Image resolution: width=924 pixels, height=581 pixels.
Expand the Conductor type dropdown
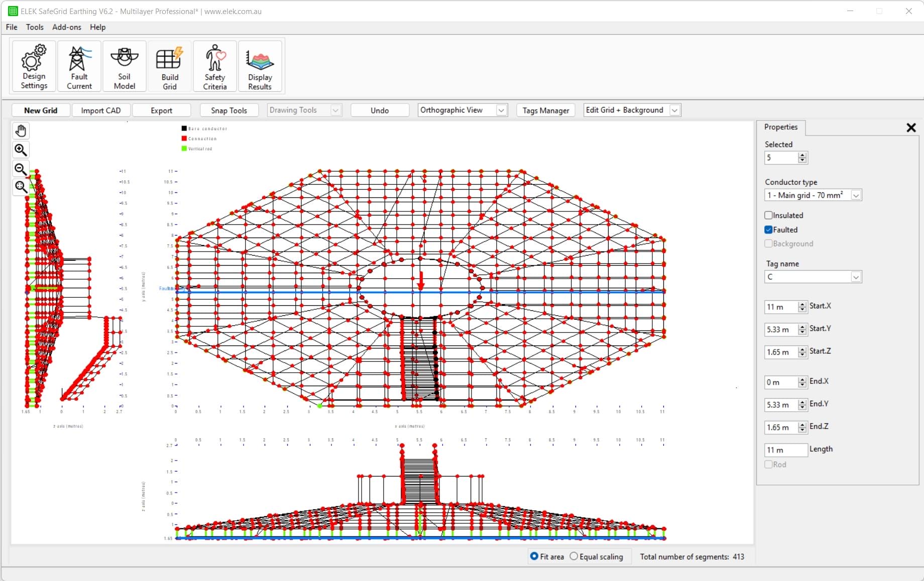point(856,195)
